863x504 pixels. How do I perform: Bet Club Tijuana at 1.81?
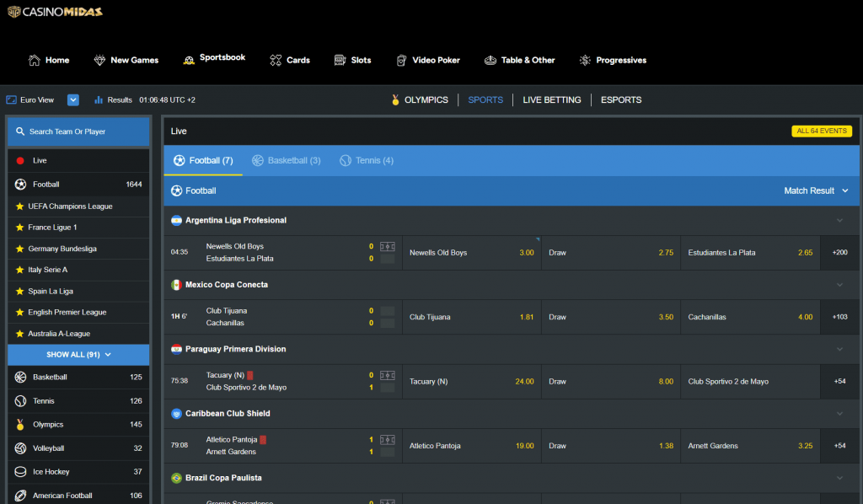[x=472, y=317]
